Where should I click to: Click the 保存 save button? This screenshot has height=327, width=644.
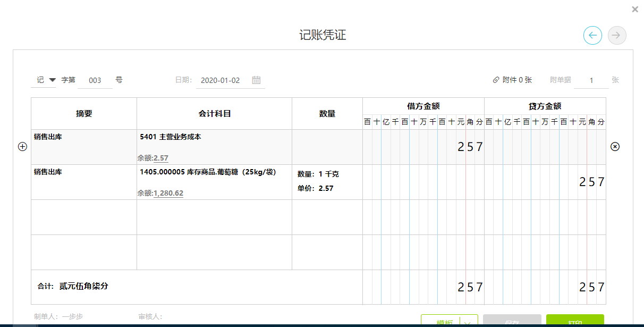pyautogui.click(x=512, y=321)
